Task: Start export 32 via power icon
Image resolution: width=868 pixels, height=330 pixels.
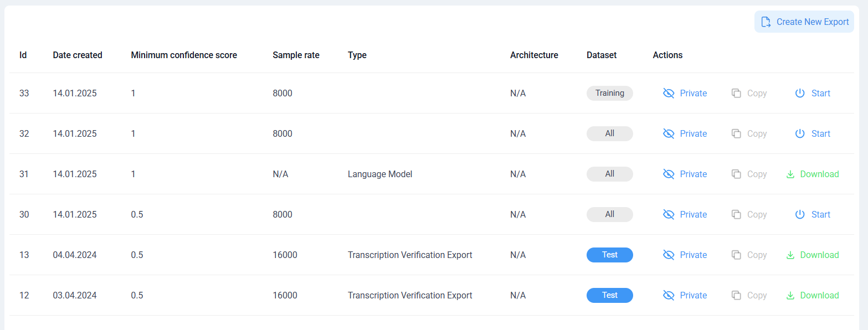Action: pos(799,133)
